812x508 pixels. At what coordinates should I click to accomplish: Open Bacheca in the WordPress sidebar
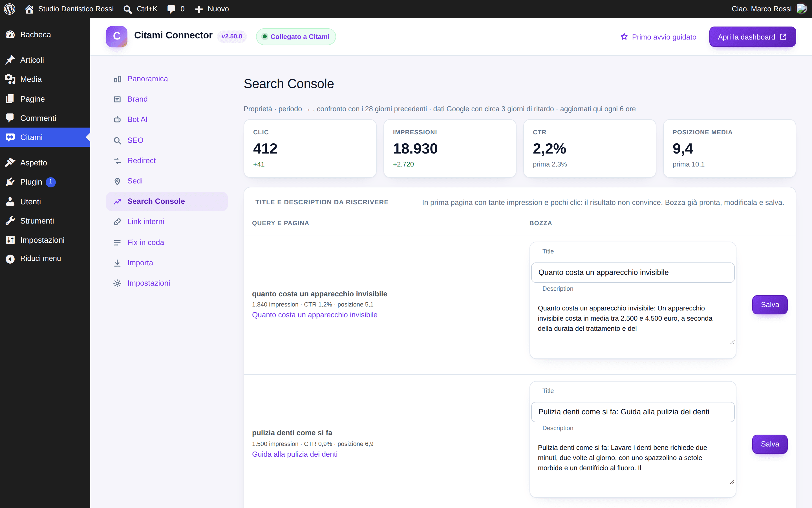[45, 35]
